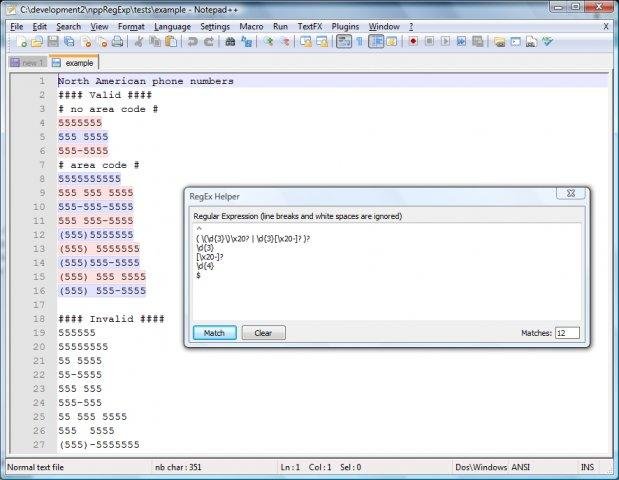619x480 pixels.
Task: Click the Redo arrow icon
Action: [x=208, y=41]
